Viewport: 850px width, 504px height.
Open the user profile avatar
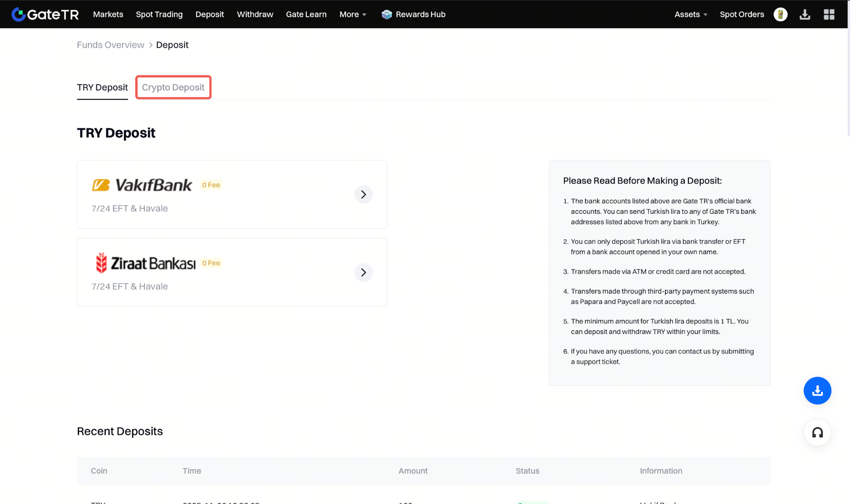(x=780, y=14)
